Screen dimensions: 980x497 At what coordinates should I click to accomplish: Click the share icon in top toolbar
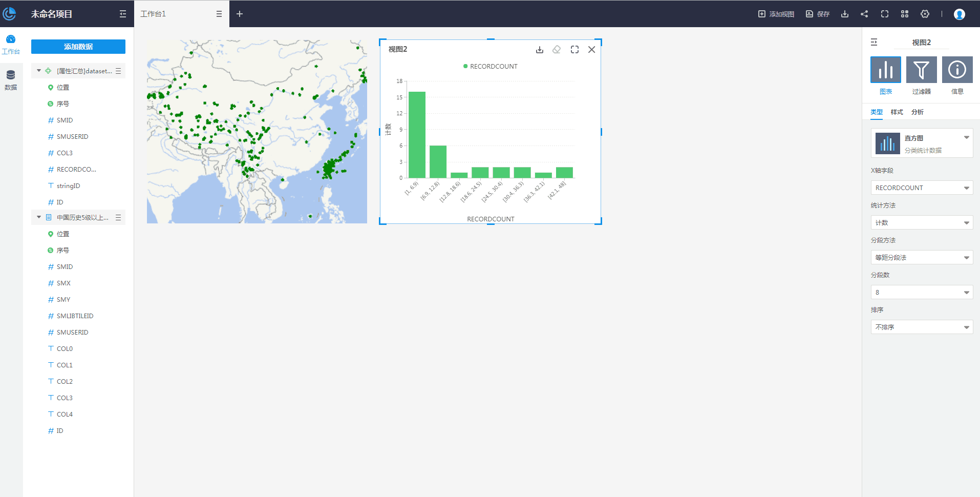[864, 14]
